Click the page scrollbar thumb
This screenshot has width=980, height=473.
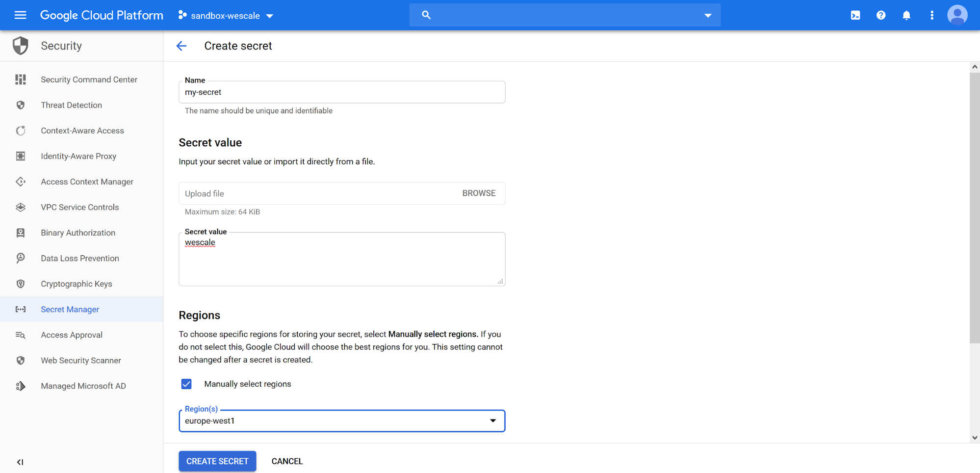pos(975,208)
